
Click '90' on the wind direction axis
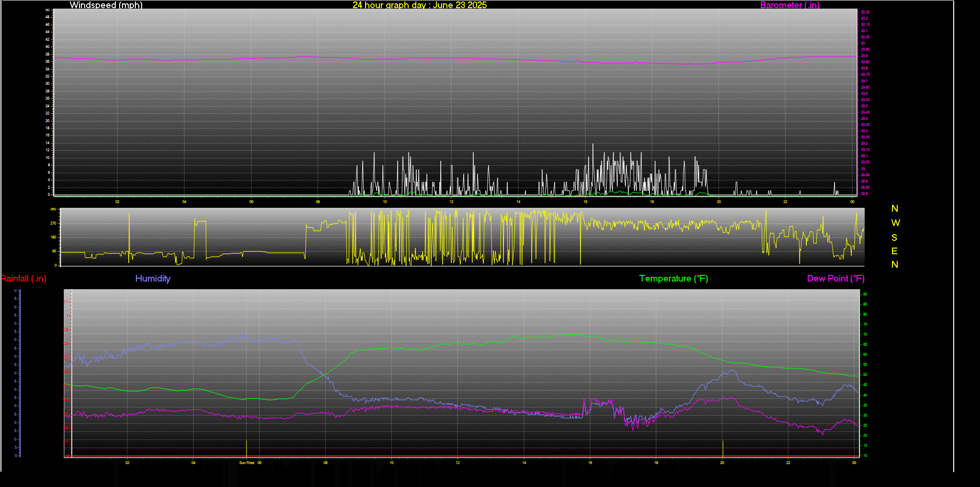click(54, 251)
